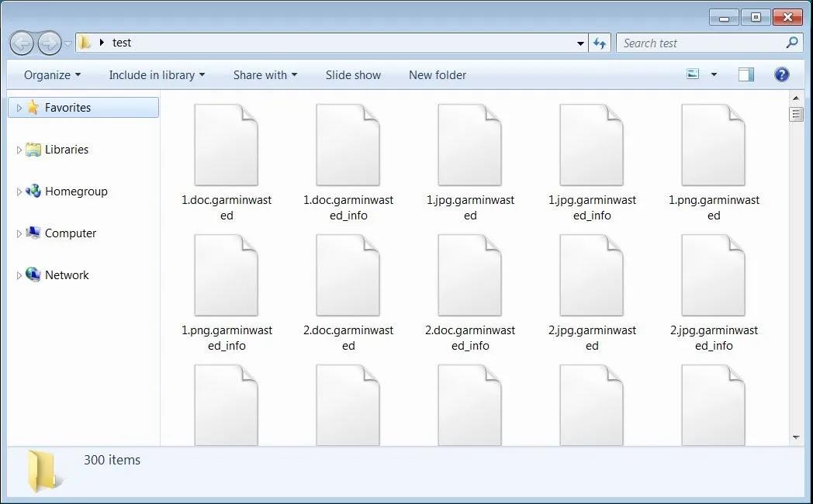Select Computer in navigation pane
The image size is (813, 504).
click(71, 233)
